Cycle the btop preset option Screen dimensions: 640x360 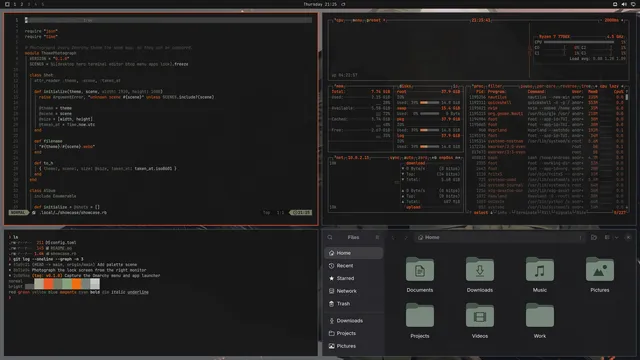point(375,20)
